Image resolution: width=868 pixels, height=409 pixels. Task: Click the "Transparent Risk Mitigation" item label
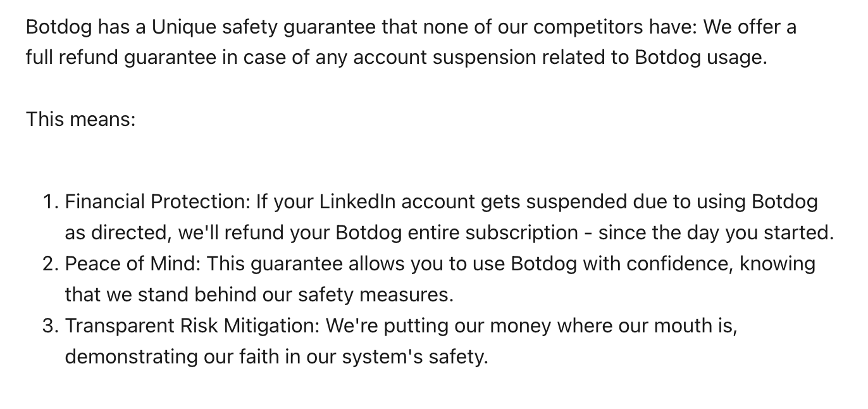click(192, 325)
